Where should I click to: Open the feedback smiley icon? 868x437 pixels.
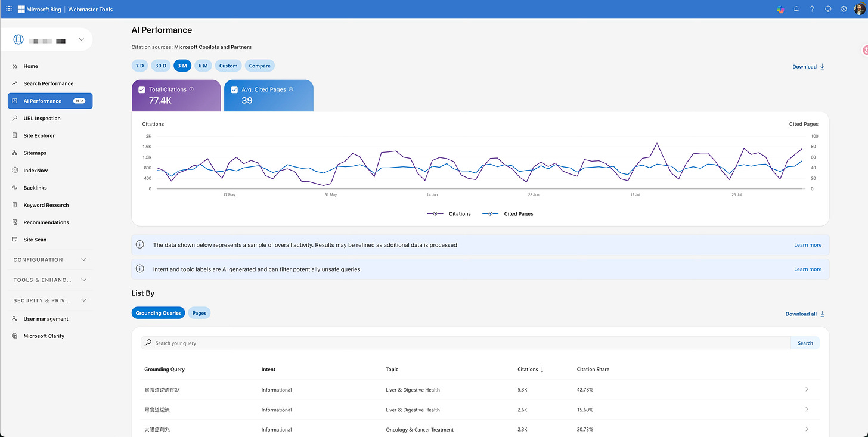point(828,9)
